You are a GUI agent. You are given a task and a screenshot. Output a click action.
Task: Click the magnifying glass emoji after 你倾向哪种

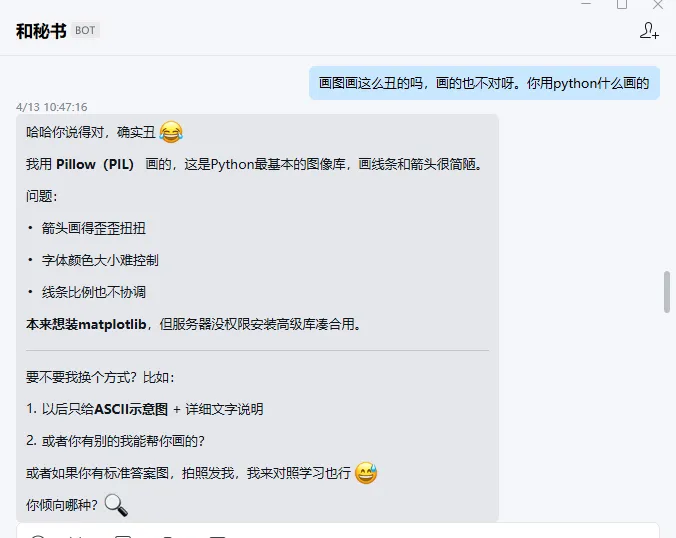pyautogui.click(x=116, y=505)
